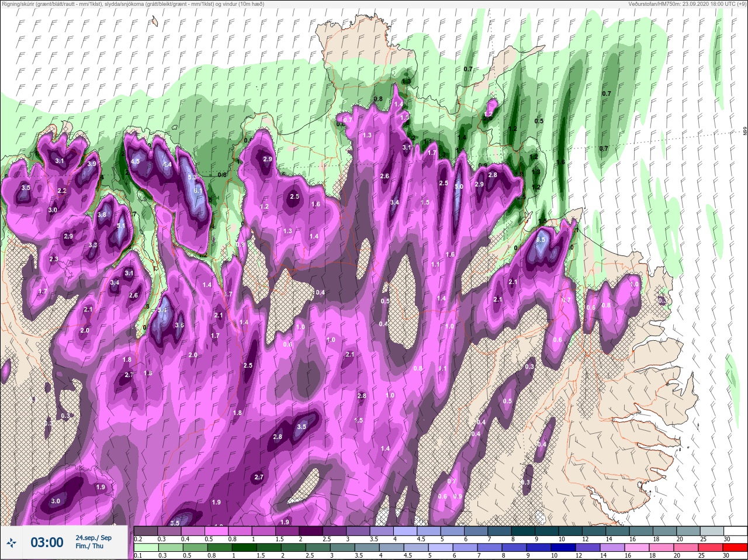Screen dimensions: 748x560
Task: Select top legend dark purple swatch labeled 2
Action: [311, 531]
